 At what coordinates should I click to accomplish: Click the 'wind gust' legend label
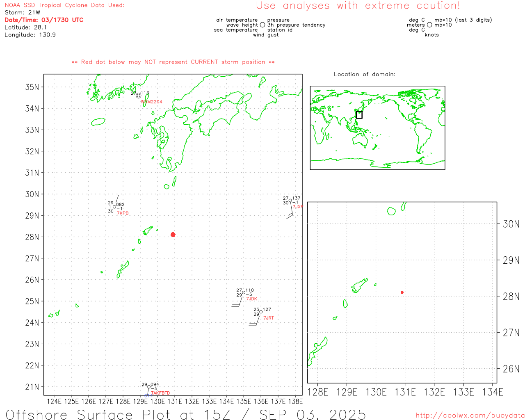266,35
